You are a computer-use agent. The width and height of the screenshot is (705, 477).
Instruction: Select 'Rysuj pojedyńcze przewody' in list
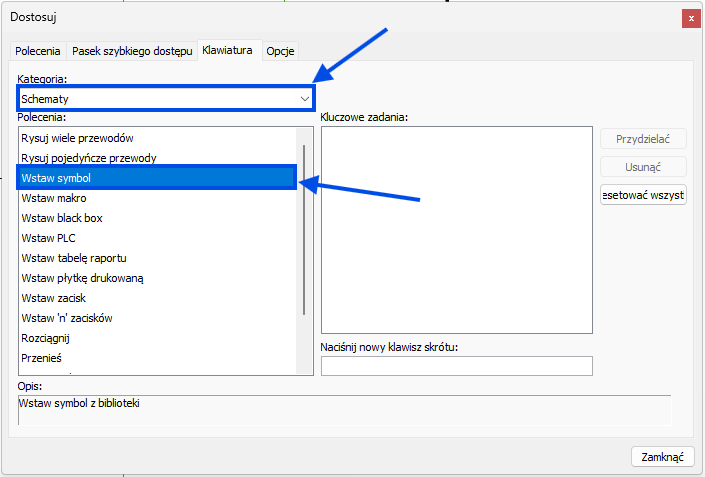click(88, 158)
